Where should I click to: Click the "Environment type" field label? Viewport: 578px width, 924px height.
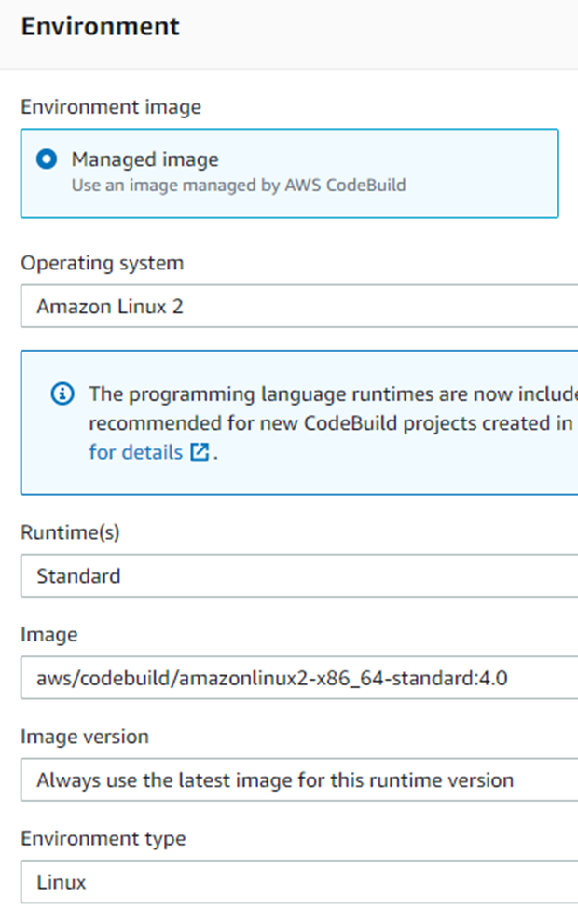(x=103, y=838)
